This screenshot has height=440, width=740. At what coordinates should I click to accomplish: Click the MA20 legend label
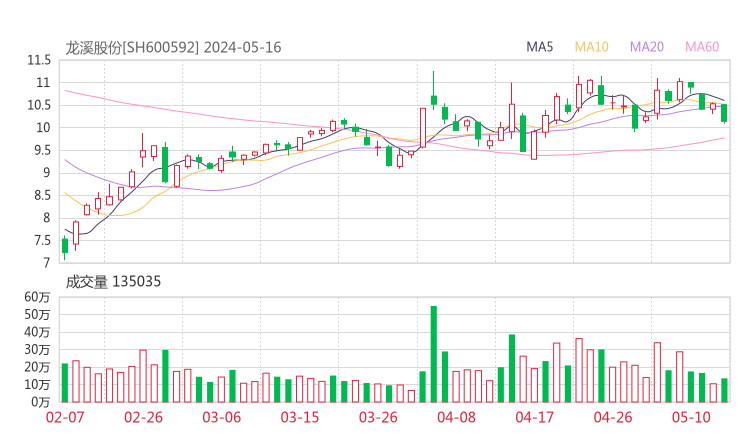click(647, 47)
